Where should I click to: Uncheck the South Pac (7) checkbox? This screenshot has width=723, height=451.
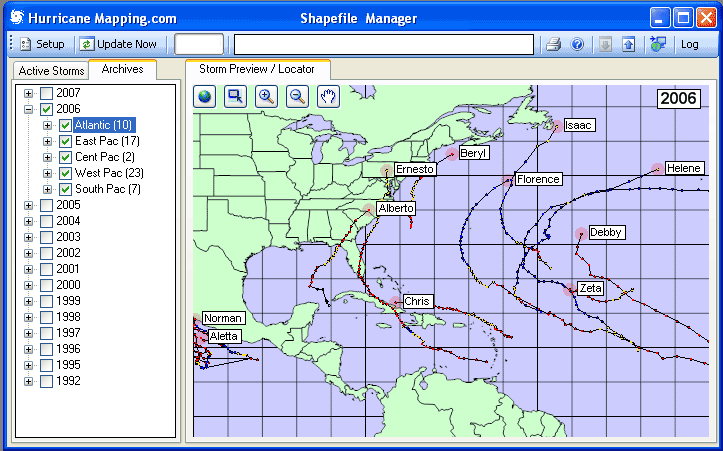[x=65, y=189]
